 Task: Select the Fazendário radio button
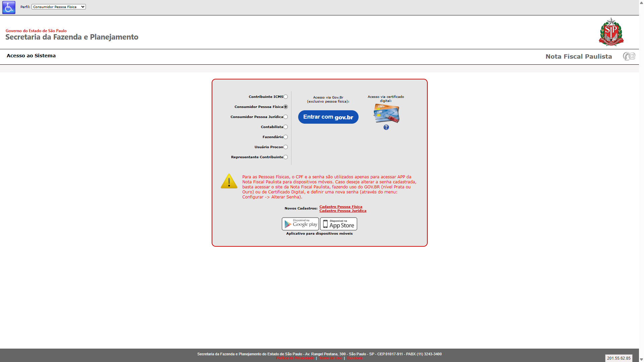pos(286,137)
